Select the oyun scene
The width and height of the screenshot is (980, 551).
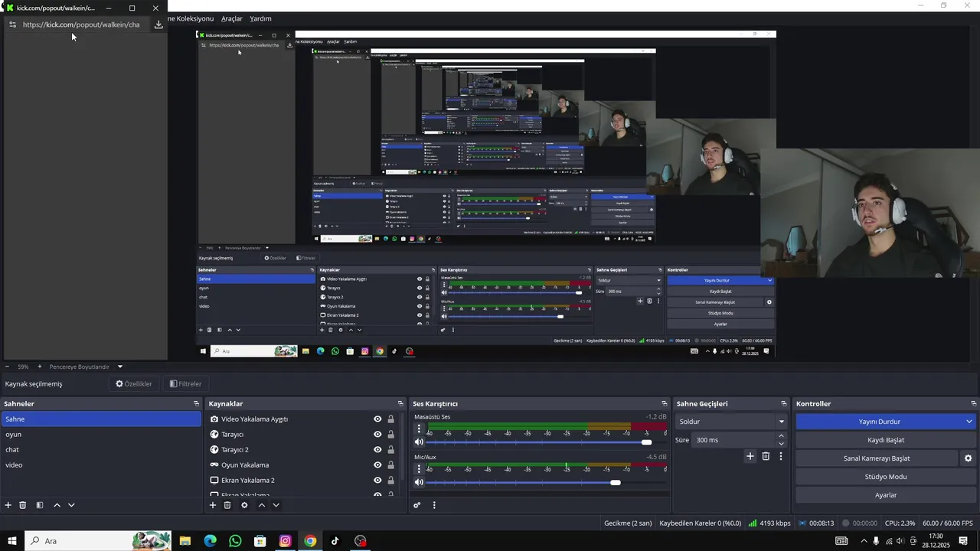click(x=101, y=435)
